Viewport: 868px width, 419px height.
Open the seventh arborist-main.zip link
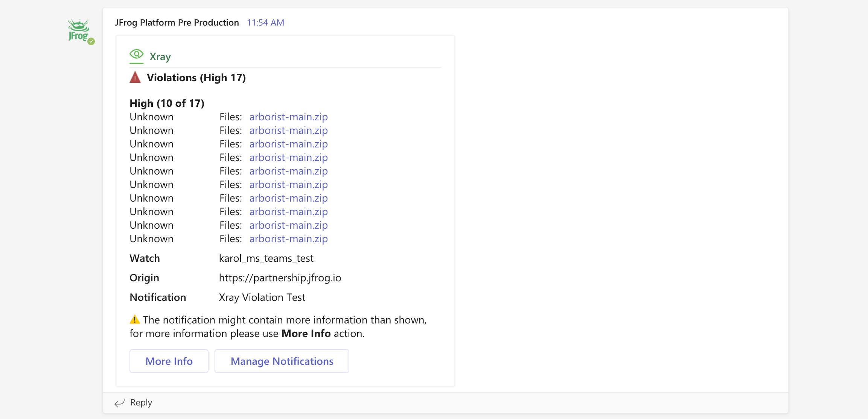pyautogui.click(x=288, y=198)
